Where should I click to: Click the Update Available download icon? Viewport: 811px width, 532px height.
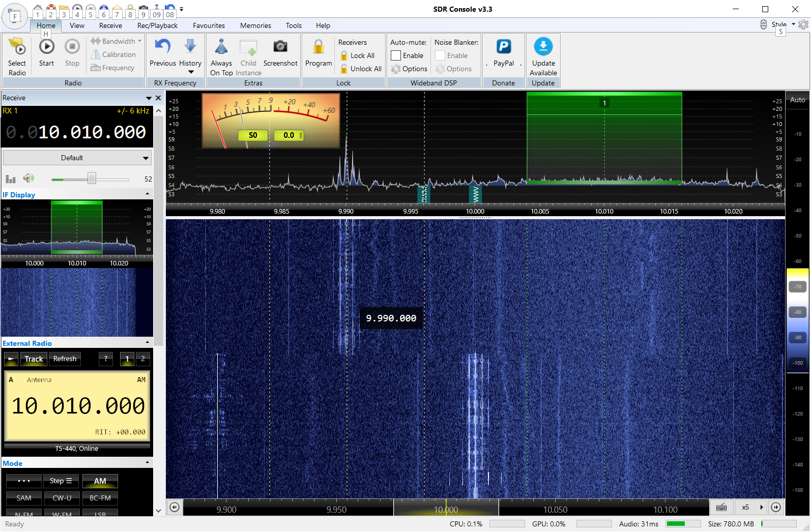pos(543,47)
